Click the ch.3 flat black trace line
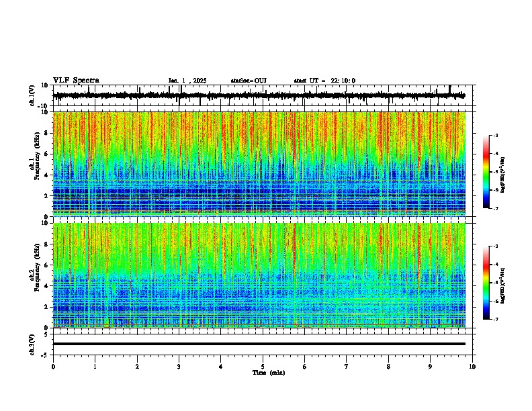This screenshot has height=411, width=532. [259, 344]
